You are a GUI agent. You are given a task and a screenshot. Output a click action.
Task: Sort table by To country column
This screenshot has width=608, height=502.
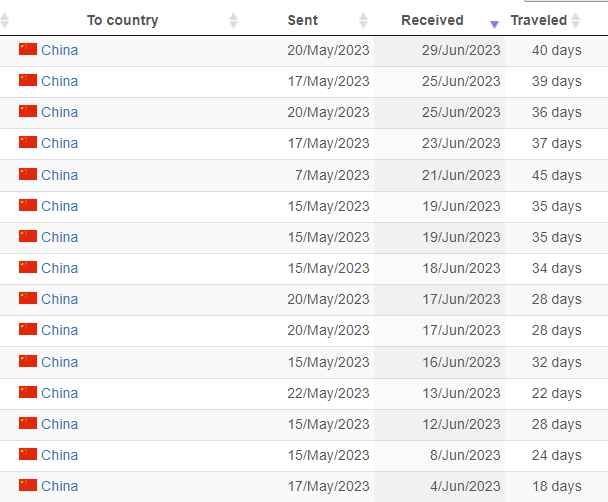coord(233,21)
